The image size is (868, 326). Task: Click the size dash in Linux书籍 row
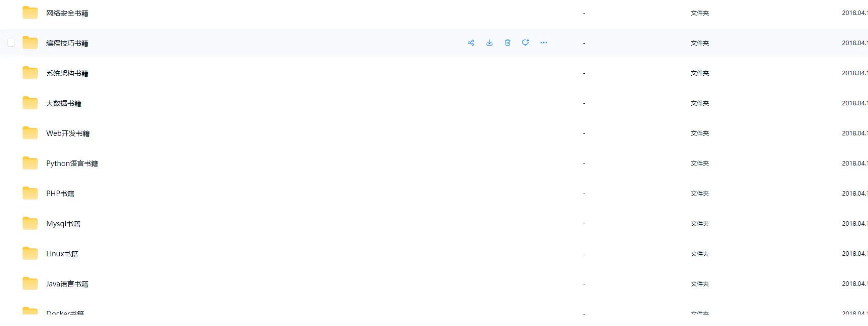(584, 254)
